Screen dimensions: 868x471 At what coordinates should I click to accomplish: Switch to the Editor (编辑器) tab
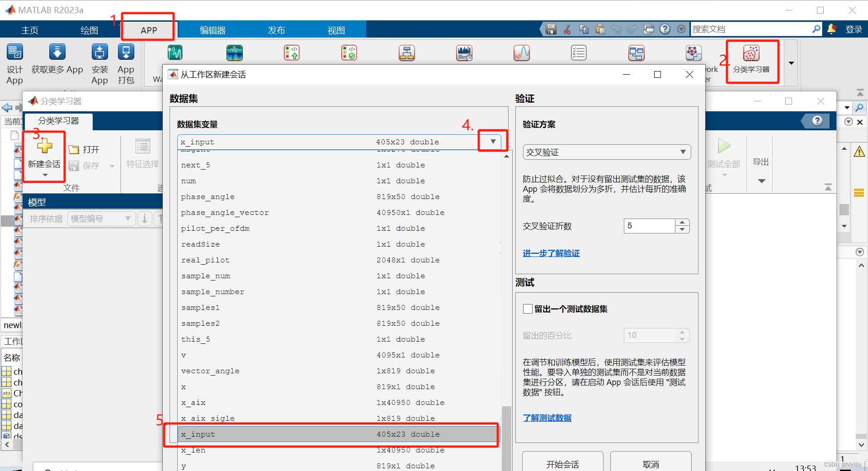click(x=212, y=30)
